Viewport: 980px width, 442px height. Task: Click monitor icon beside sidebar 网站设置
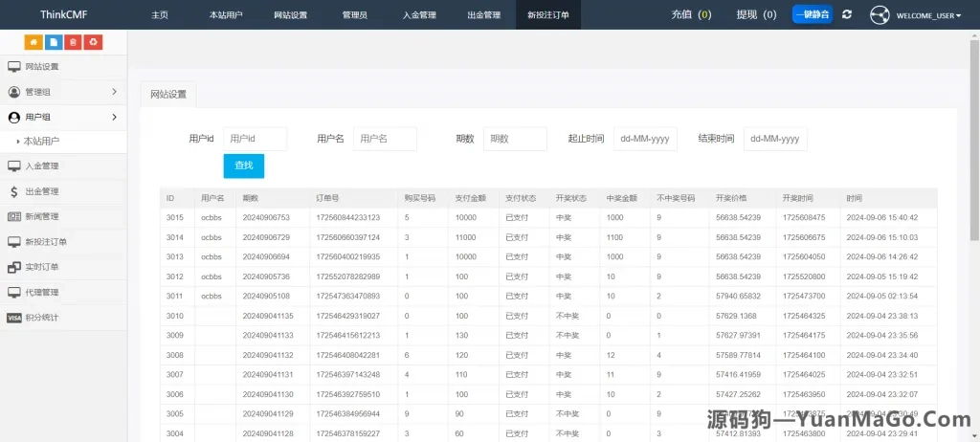[13, 67]
